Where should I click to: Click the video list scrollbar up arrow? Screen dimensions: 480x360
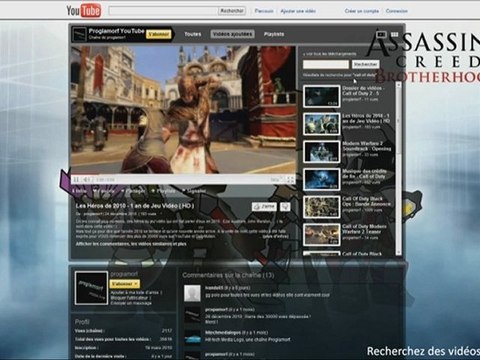pos(398,85)
